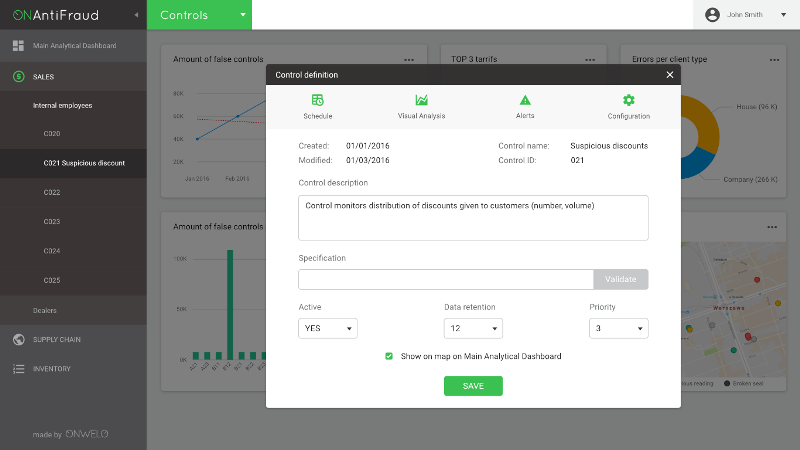
Task: Click the Inventory list icon
Action: click(x=18, y=369)
